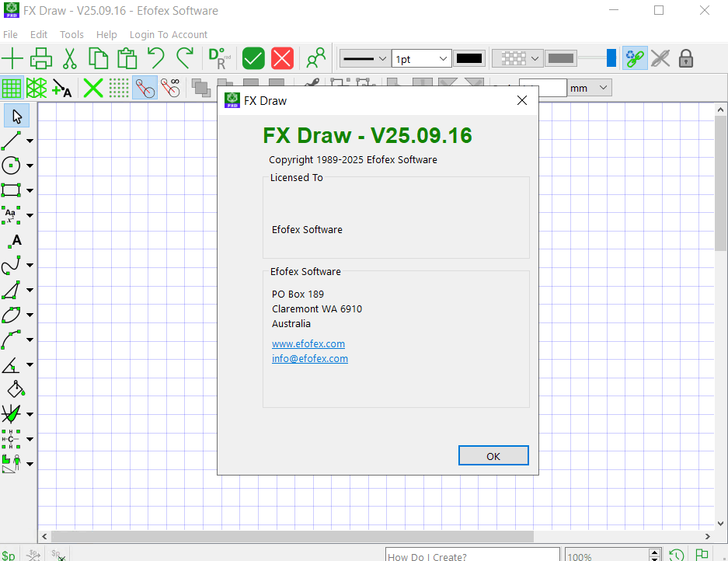This screenshot has height=561, width=728.
Task: Expand the graph tool dropdown arrow
Action: (30, 414)
